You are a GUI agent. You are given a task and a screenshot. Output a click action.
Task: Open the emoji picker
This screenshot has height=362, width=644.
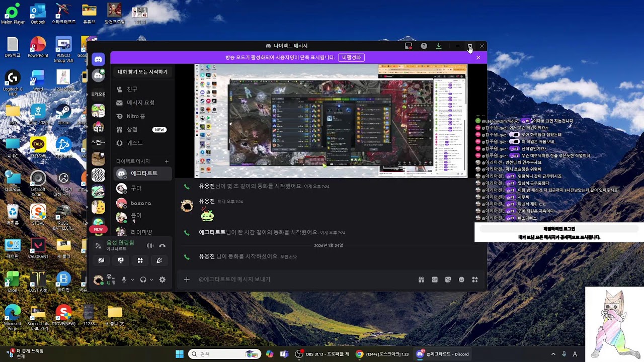461,280
